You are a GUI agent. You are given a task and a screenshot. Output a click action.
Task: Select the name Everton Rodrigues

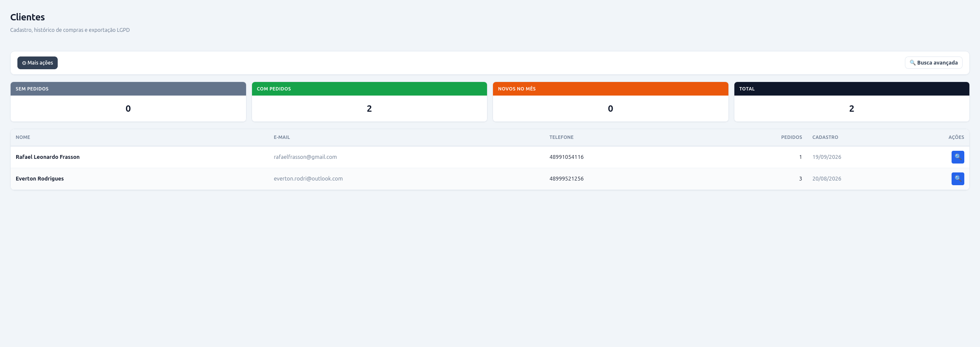coord(40,179)
